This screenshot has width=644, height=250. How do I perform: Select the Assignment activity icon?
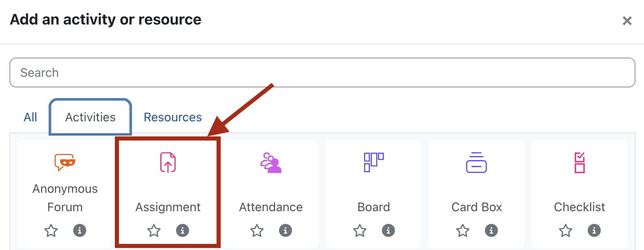tap(168, 162)
